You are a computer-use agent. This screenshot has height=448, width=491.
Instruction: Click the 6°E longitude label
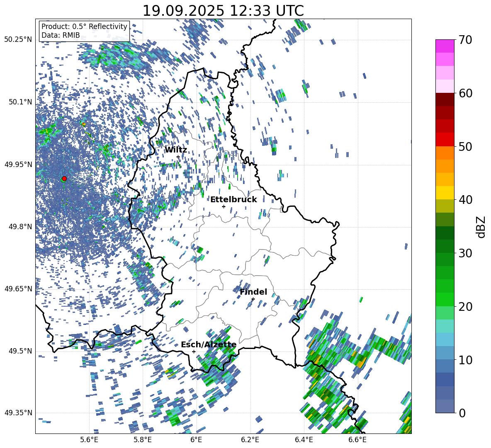click(196, 440)
